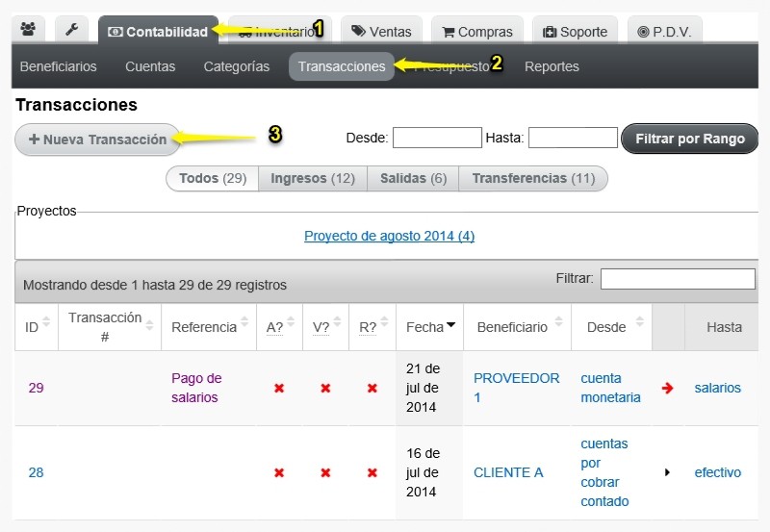Open transaction ID 29
Image resolution: width=770 pixels, height=532 pixels.
(36, 388)
